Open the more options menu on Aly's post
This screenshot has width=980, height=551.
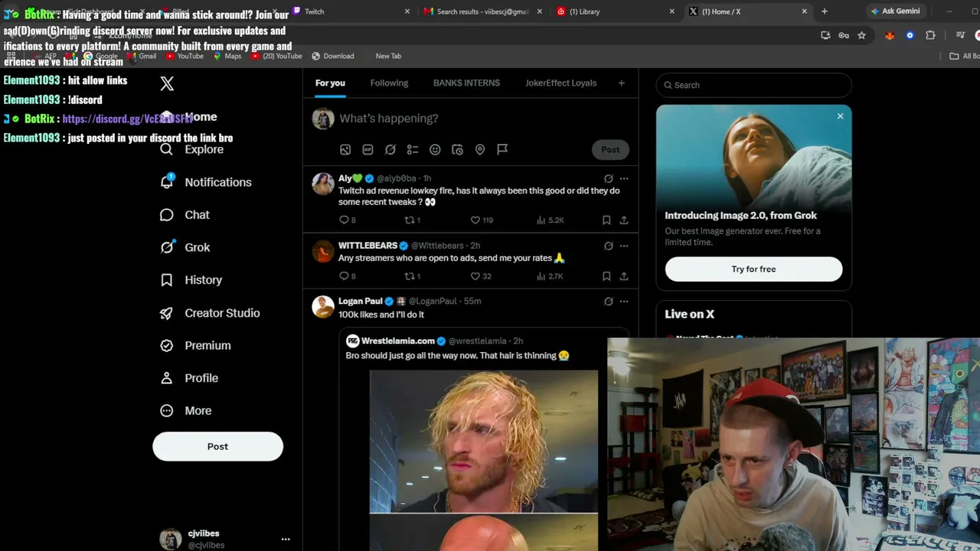624,178
